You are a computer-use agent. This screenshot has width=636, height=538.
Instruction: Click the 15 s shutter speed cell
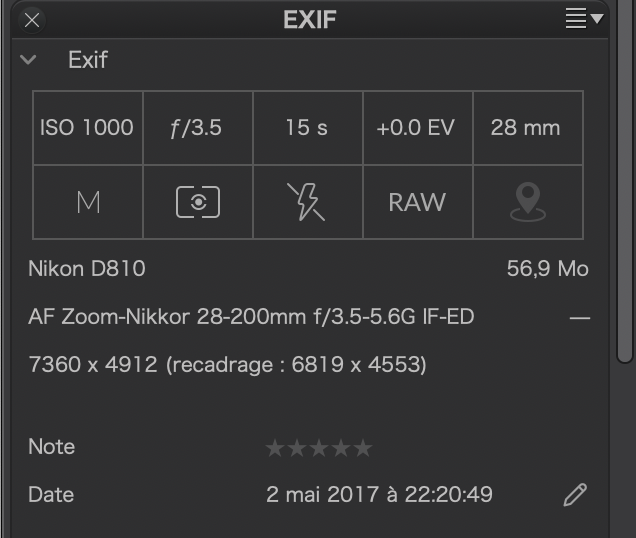307,128
